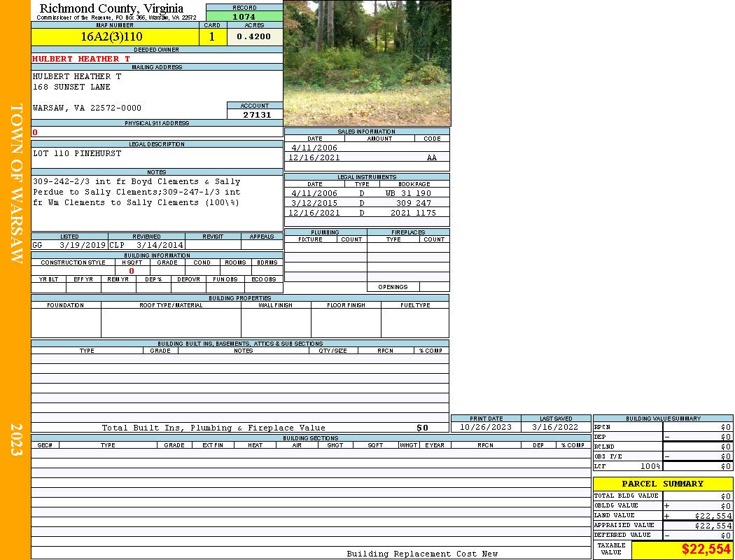
Task: Select the green record number 1074
Action: (244, 17)
